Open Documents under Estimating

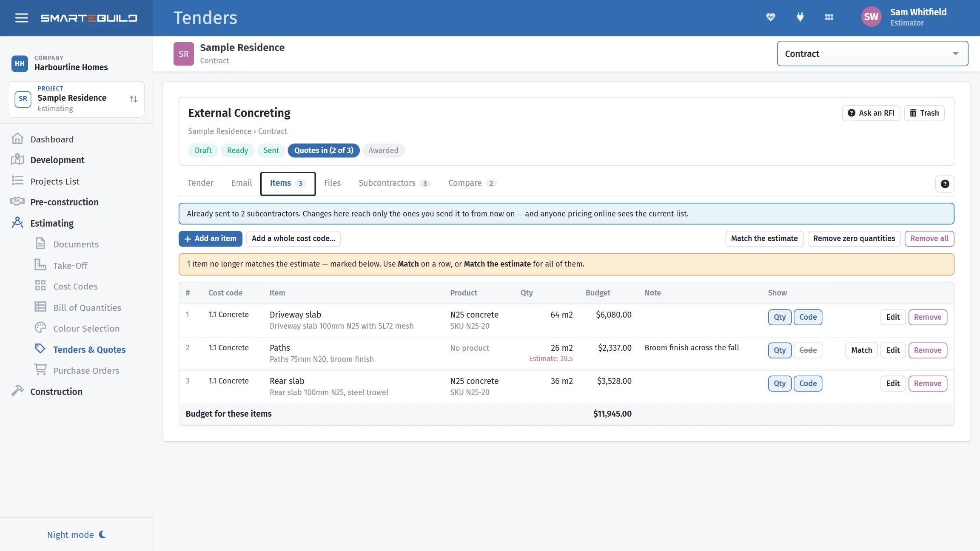coord(76,244)
